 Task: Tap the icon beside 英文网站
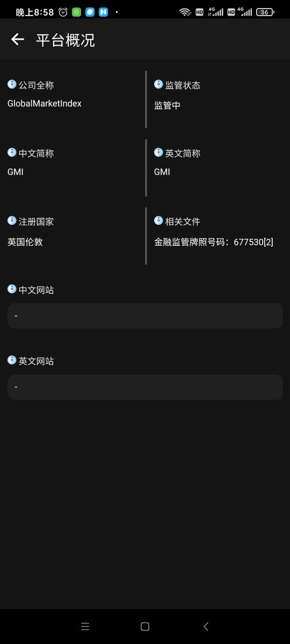click(12, 360)
